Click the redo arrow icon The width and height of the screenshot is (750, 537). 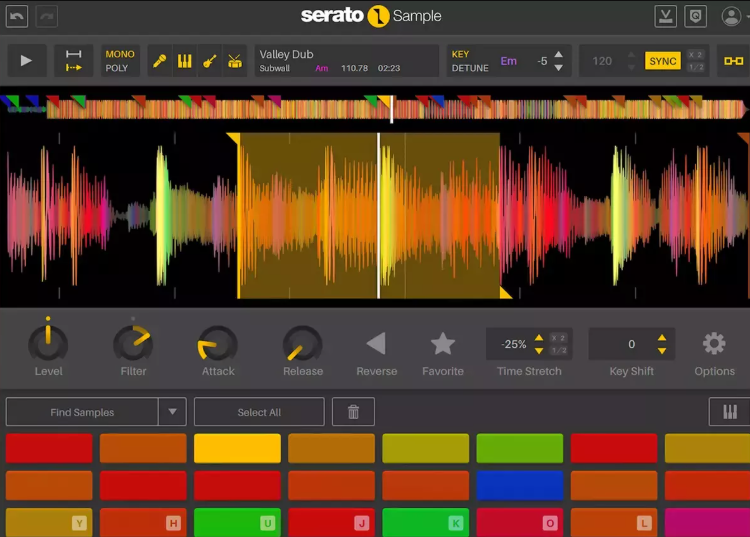coord(46,17)
